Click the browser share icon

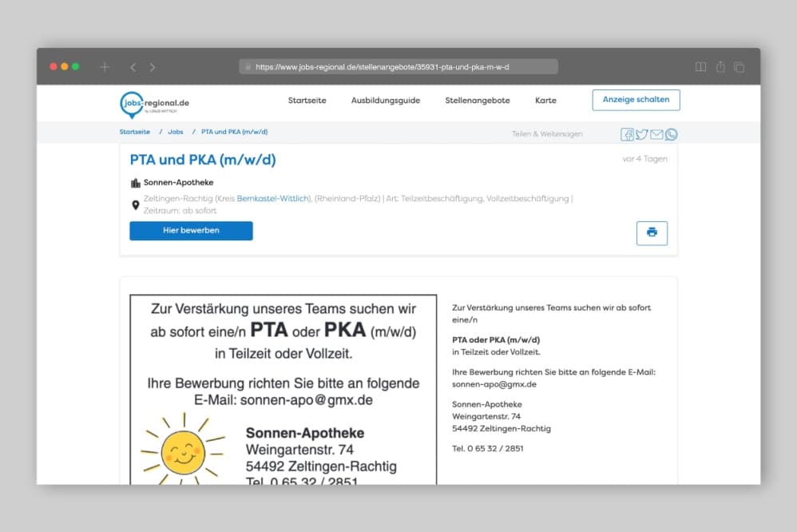[x=720, y=66]
